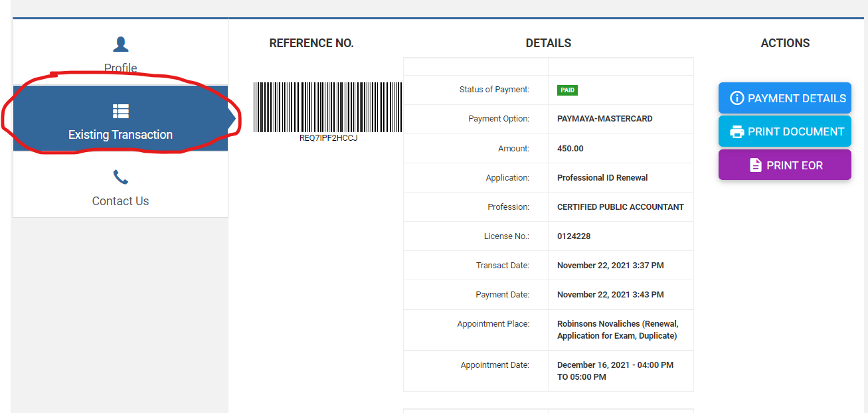Screen dimensions: 868x413
Task: Click the Existing Transaction list icon
Action: coord(120,111)
